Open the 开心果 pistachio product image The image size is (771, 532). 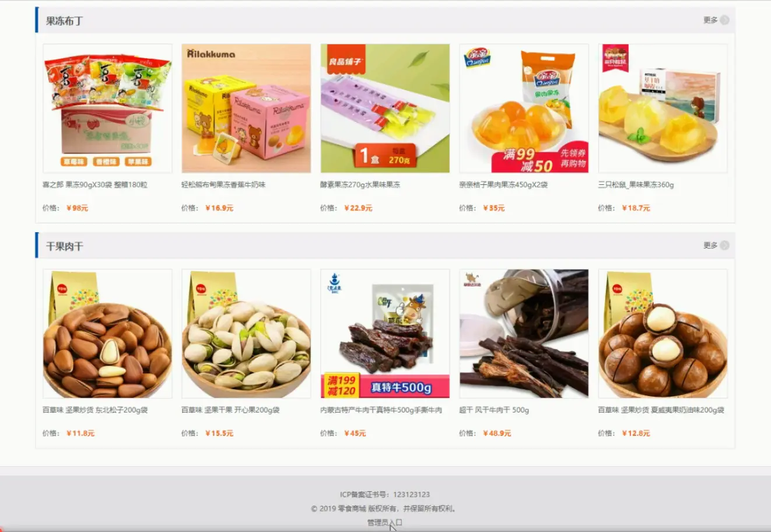(x=246, y=334)
